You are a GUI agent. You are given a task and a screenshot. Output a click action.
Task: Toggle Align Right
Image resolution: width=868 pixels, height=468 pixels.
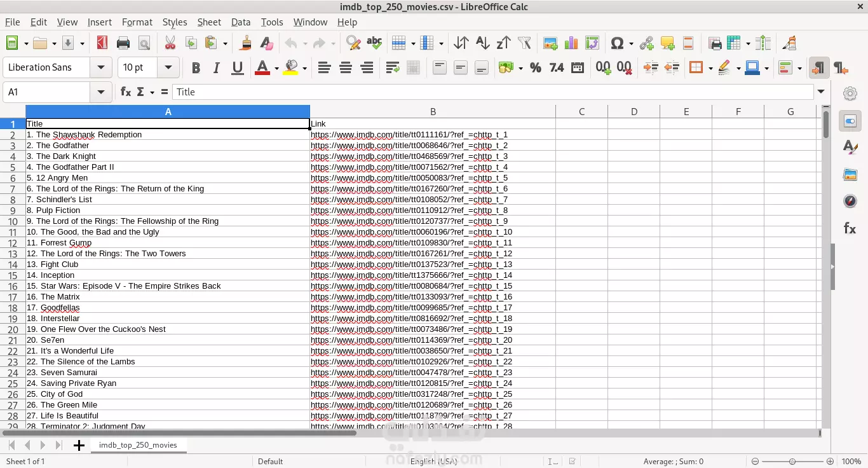[367, 67]
